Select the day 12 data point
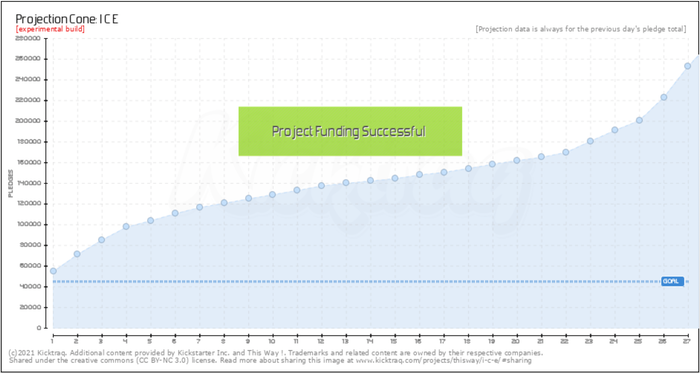This screenshot has width=700, height=373. pyautogui.click(x=321, y=185)
